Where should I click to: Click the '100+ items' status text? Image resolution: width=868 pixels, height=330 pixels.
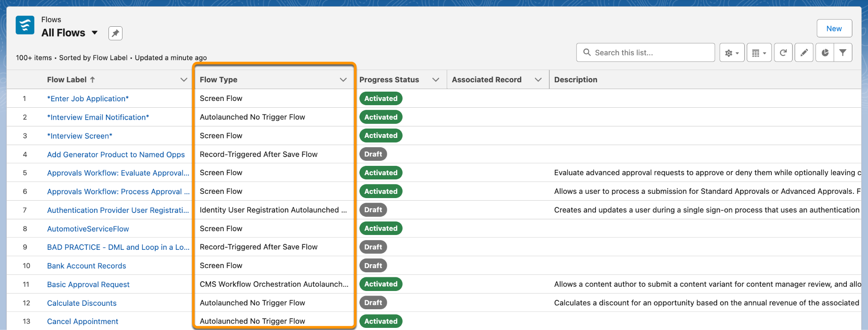[34, 58]
